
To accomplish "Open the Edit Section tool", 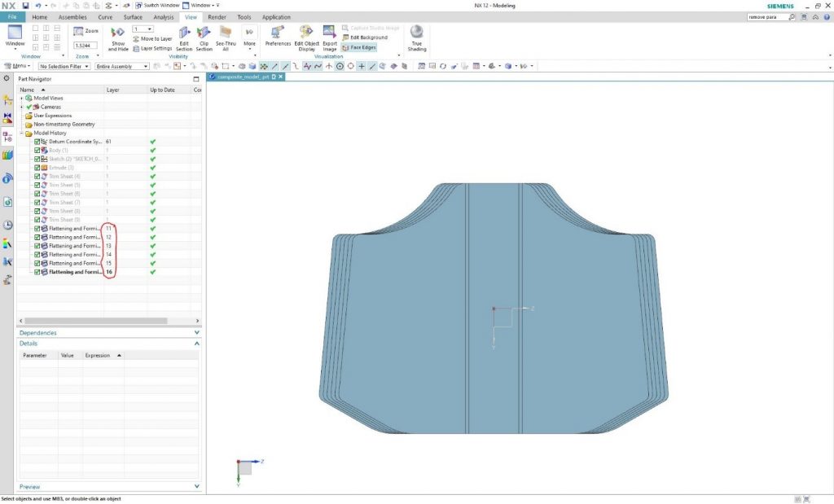I will [x=184, y=34].
